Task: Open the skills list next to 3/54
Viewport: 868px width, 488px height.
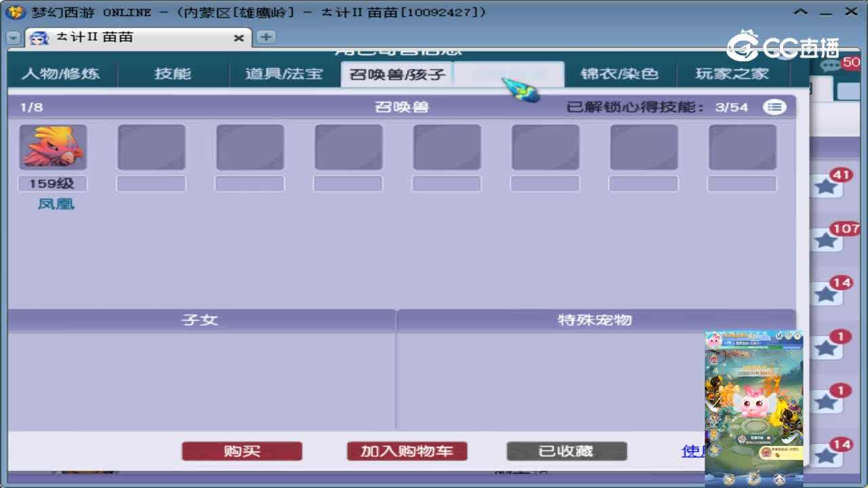Action: [x=774, y=107]
